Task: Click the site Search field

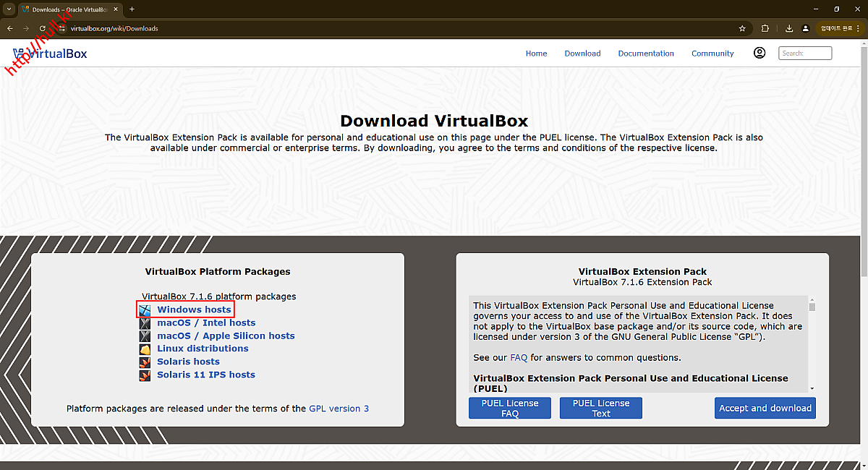Action: [805, 53]
